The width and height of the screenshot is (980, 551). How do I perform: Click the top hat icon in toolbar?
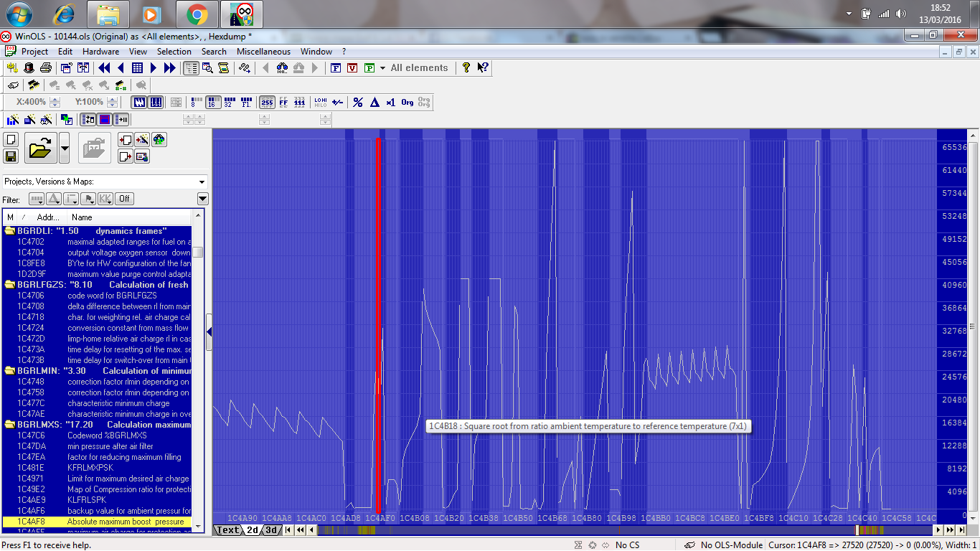click(x=29, y=67)
